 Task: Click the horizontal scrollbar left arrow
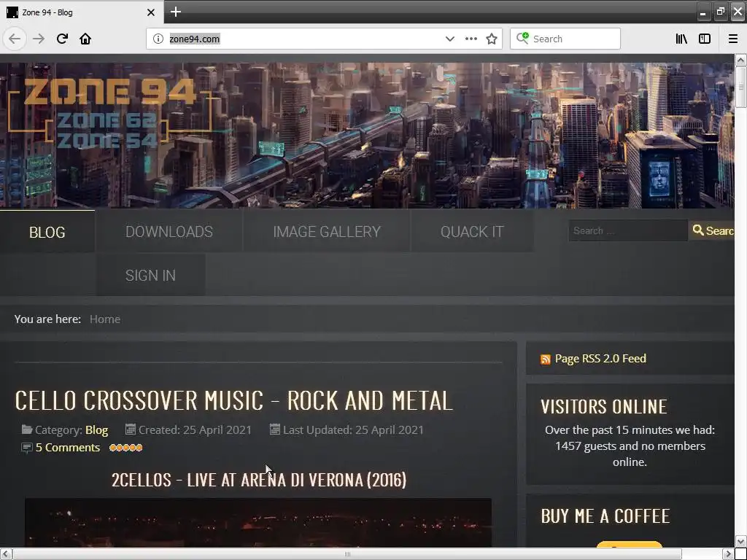click(6, 554)
